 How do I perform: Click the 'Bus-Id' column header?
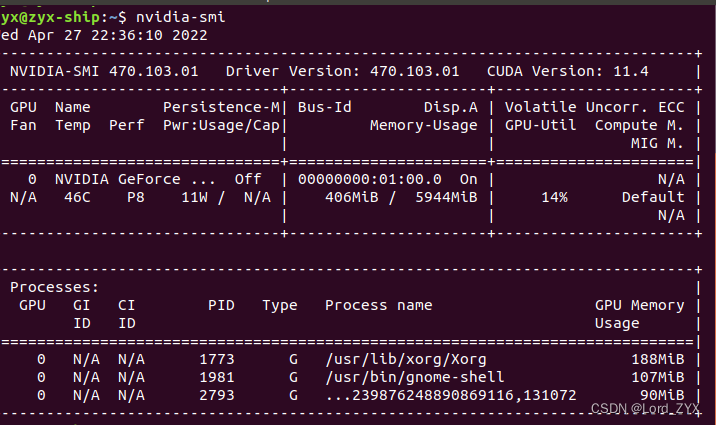click(x=325, y=107)
